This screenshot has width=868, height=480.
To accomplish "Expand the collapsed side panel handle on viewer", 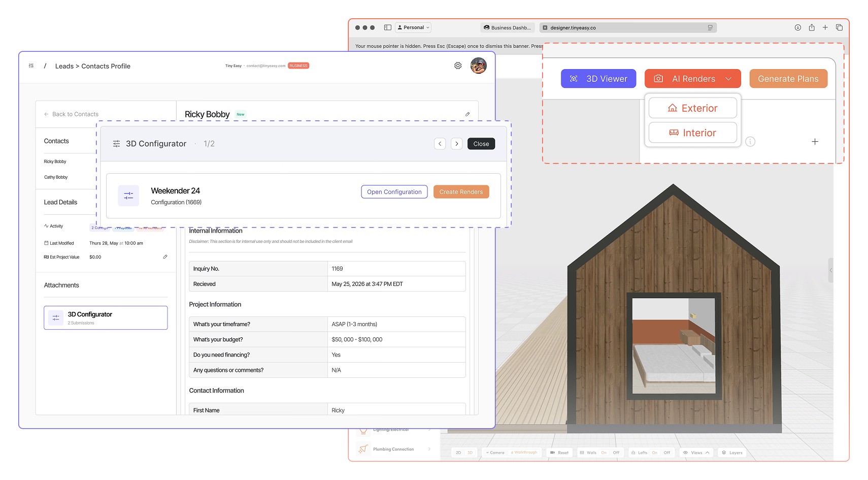I will pos(830,270).
